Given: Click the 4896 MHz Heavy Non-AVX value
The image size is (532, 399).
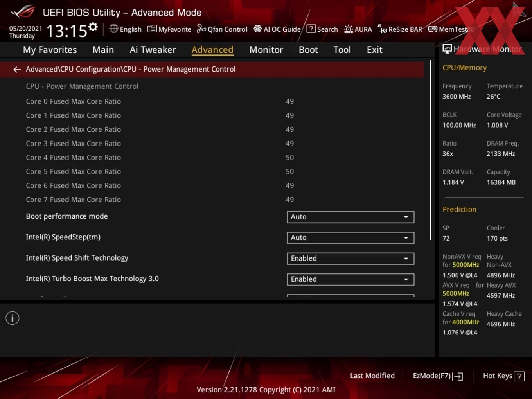Looking at the screenshot, I should pos(501,275).
